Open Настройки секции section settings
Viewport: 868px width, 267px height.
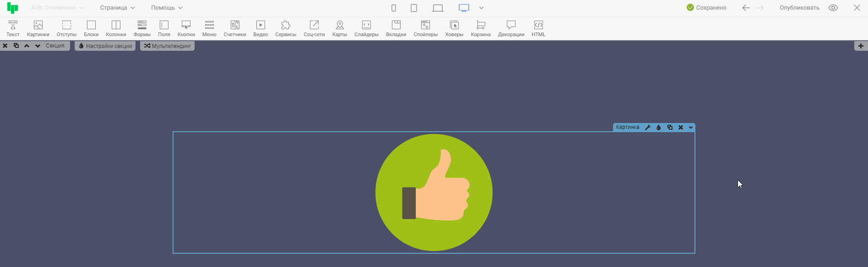[105, 46]
